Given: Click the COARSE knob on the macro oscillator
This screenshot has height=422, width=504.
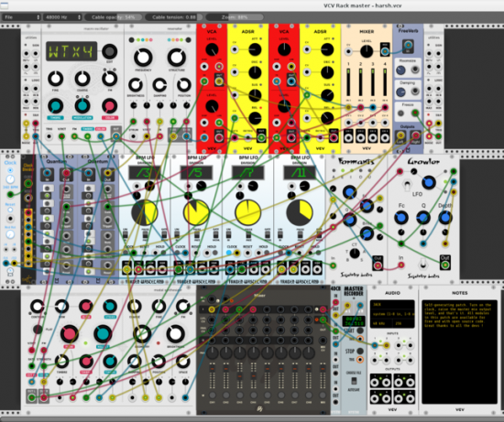Looking at the screenshot, I should pyautogui.click(x=82, y=79).
